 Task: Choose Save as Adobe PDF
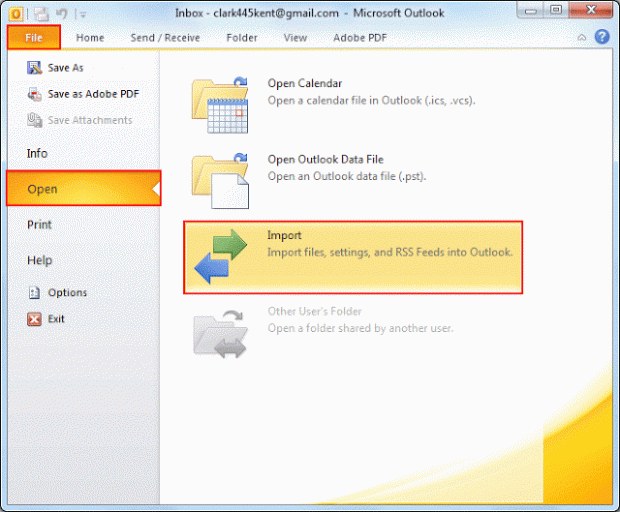pyautogui.click(x=94, y=94)
